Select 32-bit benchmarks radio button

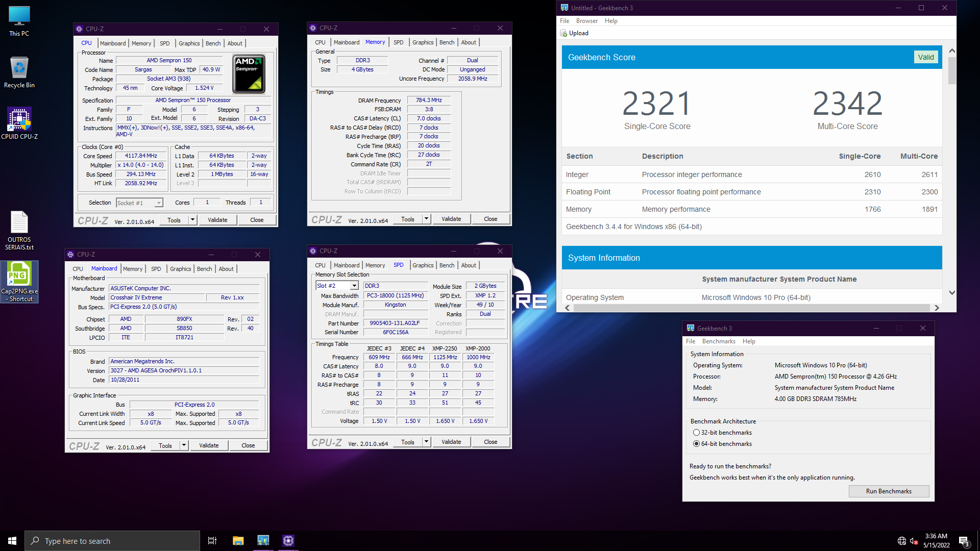pos(696,433)
